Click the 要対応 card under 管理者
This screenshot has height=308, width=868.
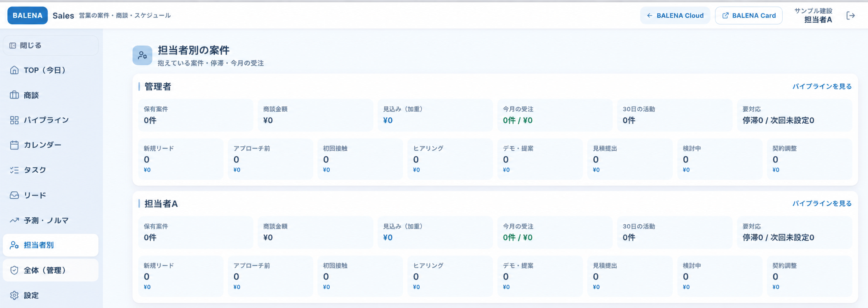(795, 115)
